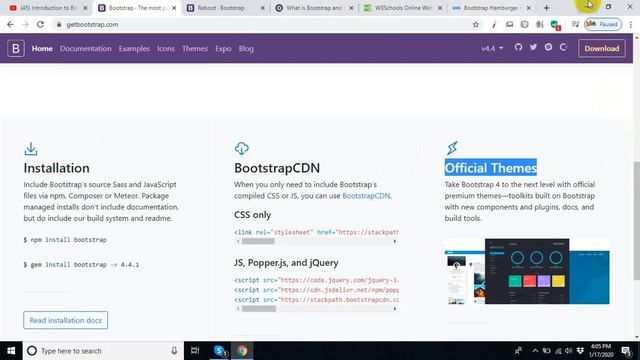Click the JS, Popper.js, and jQuery heading
The width and height of the screenshot is (640, 360).
coord(286,262)
